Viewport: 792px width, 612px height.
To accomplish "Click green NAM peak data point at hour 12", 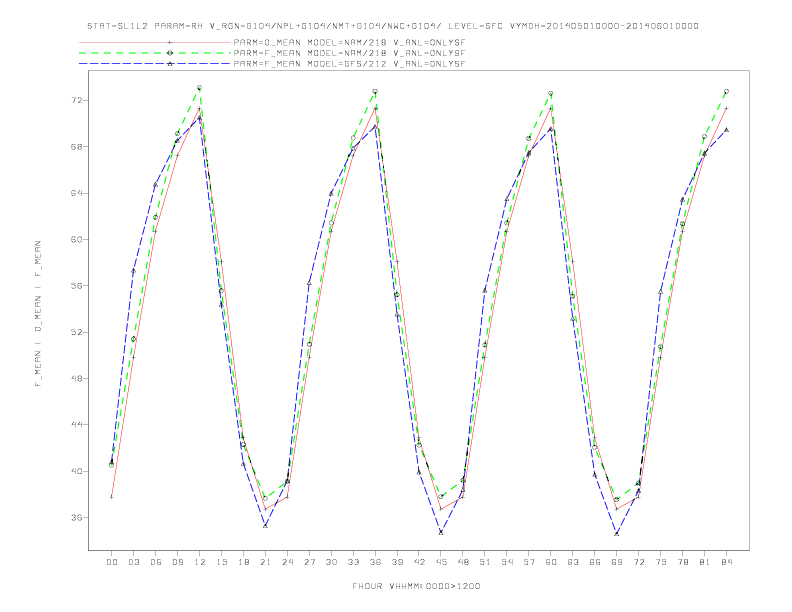I will coord(200,88).
